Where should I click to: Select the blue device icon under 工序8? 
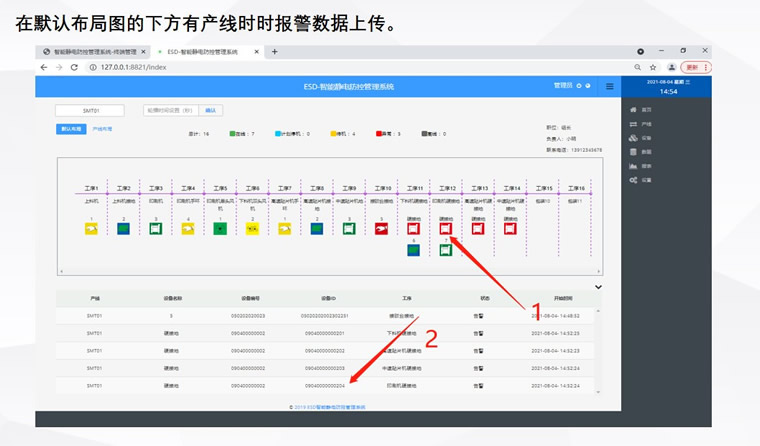pos(317,228)
